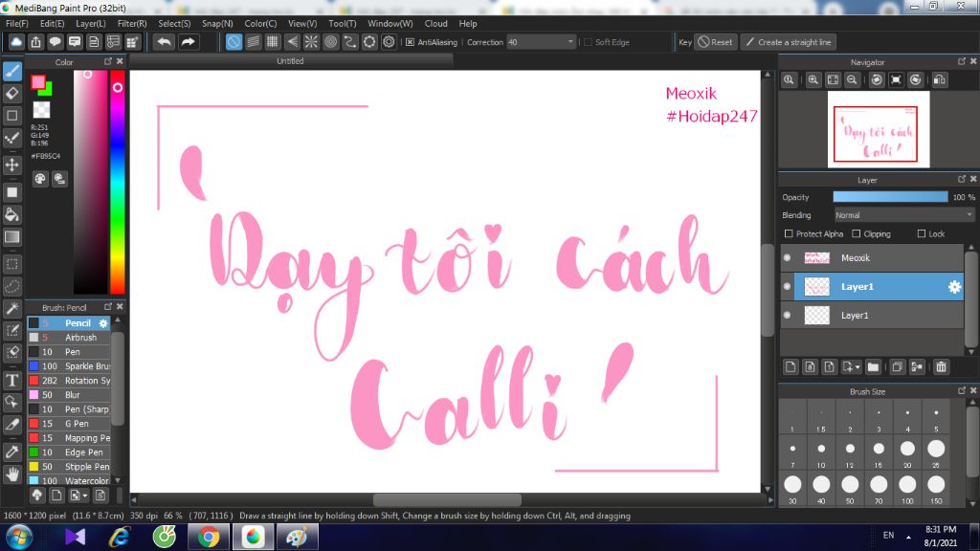Click the Undo arrow
This screenshot has height=551, width=980.
165,42
